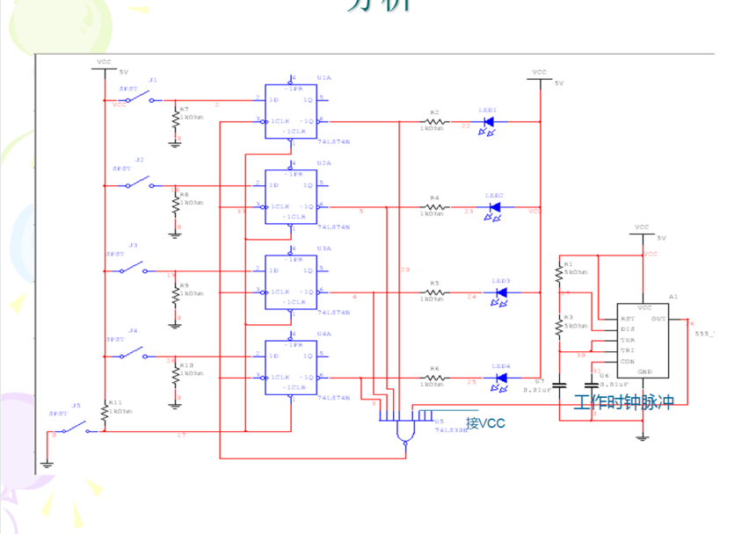Click the 工作时钟脉冲 label
The width and height of the screenshot is (756, 534).
pyautogui.click(x=623, y=402)
